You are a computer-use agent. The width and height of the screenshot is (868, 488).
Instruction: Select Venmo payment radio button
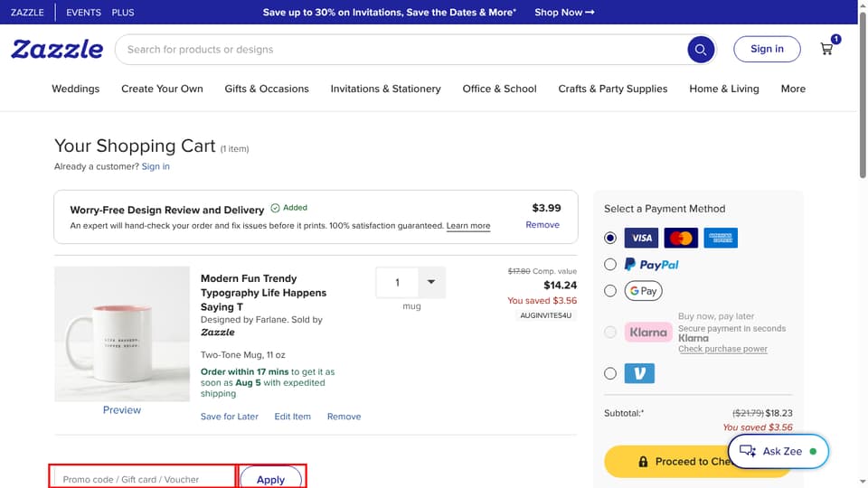click(610, 373)
